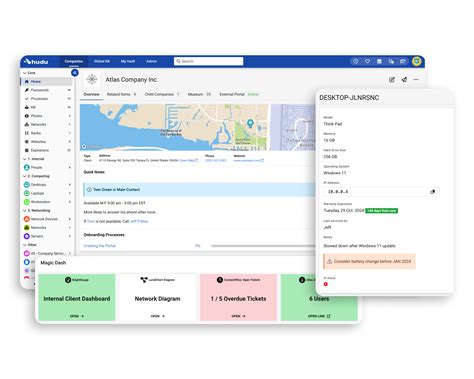
Task: Click the Processes checkmark icon in sidebar
Action: tap(27, 99)
